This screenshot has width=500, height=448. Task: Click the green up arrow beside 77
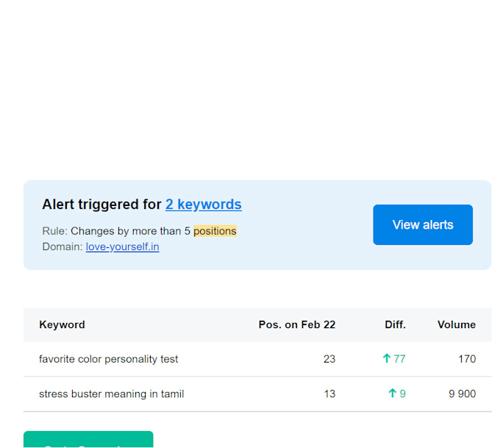(387, 358)
